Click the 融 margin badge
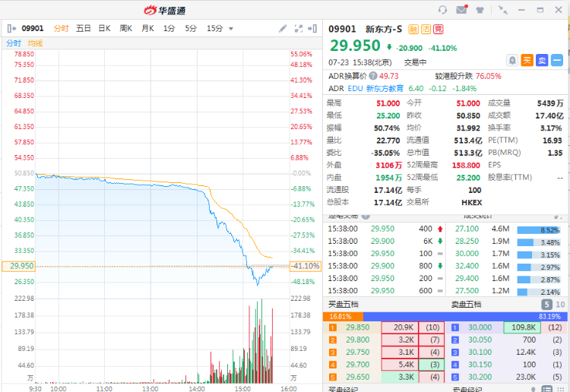The width and height of the screenshot is (570, 392). 413,29
